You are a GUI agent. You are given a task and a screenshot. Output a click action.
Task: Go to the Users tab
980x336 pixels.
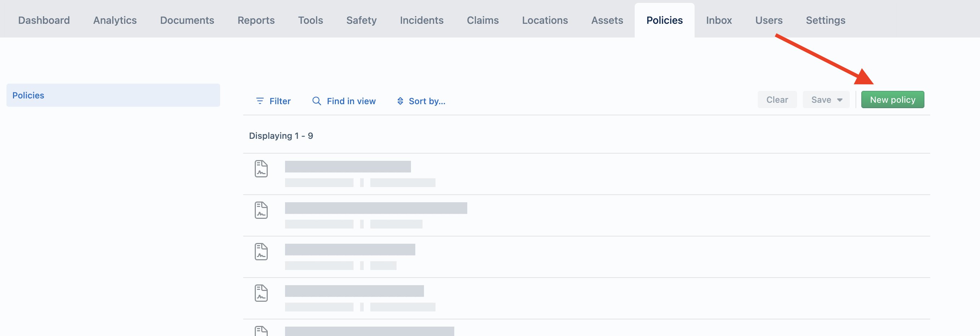coord(769,20)
